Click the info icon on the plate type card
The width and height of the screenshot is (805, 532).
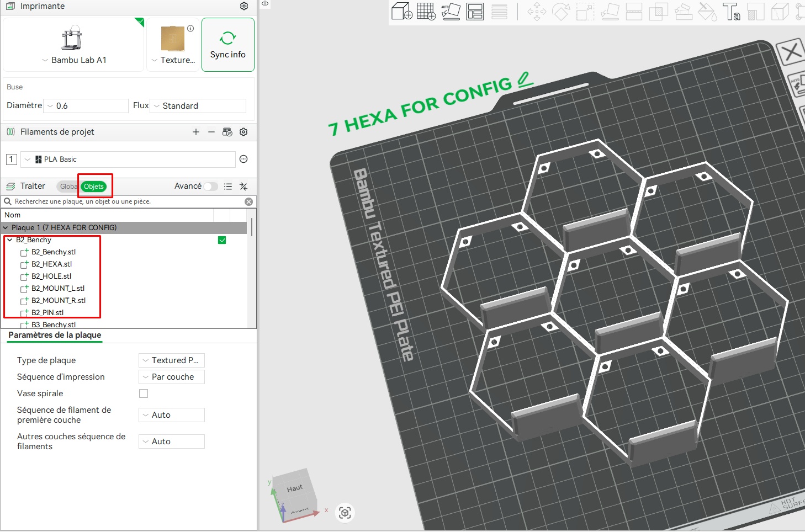point(190,28)
